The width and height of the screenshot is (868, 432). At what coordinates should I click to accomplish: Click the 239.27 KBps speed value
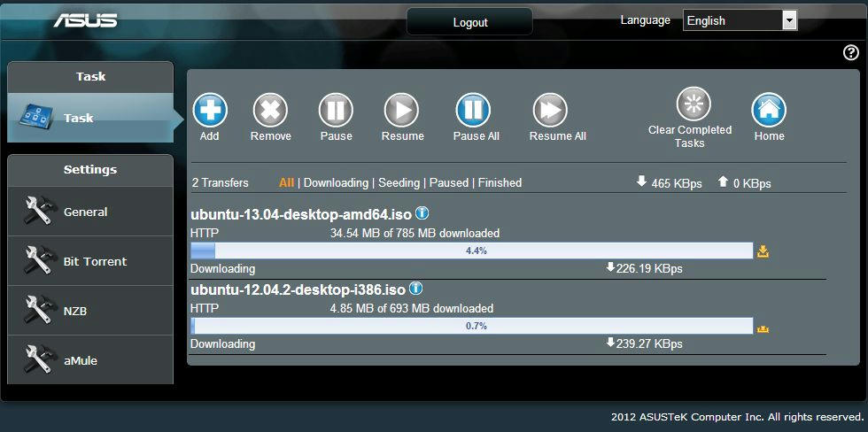coord(648,344)
